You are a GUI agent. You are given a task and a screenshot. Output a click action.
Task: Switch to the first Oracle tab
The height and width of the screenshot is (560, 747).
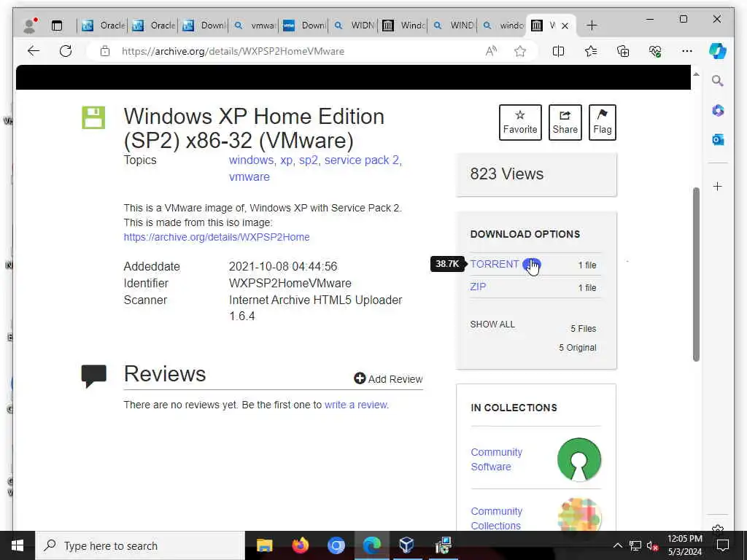[x=103, y=26]
